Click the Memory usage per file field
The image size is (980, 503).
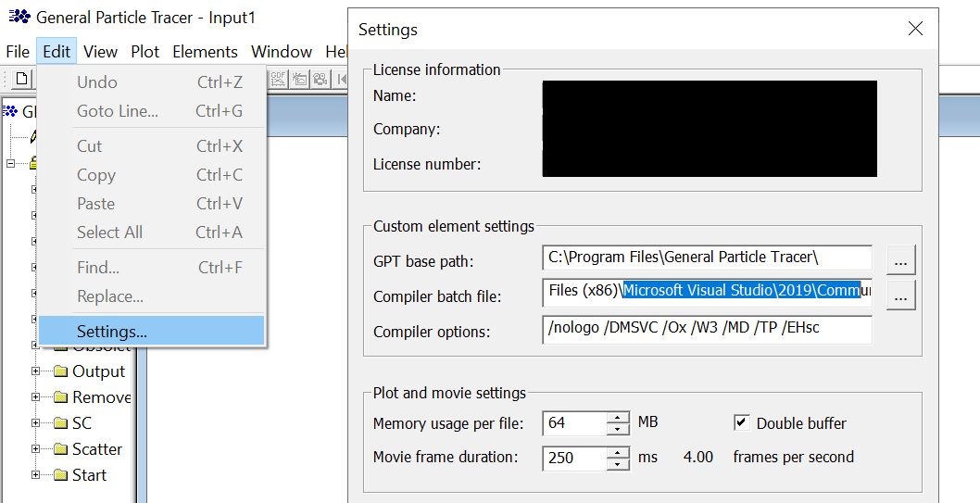coord(575,423)
